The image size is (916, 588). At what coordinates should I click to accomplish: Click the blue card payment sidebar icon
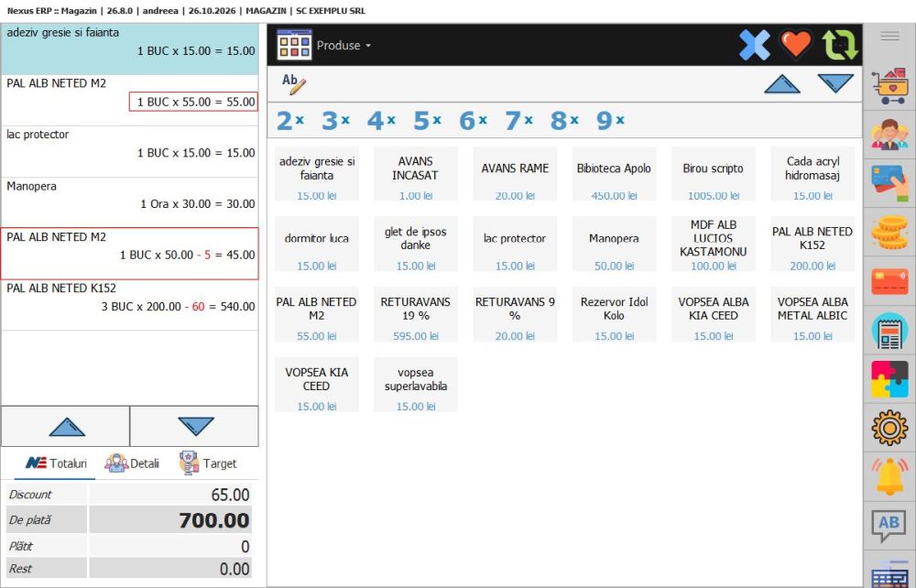(889, 183)
